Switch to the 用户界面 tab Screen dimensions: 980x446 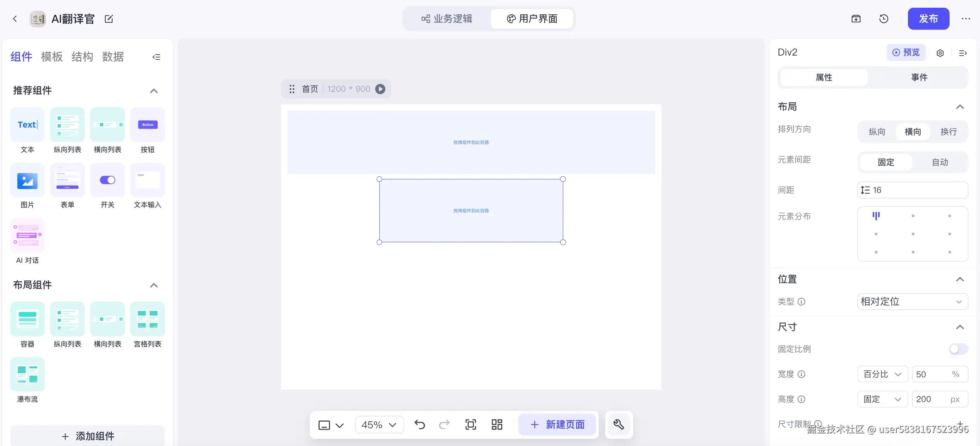tap(532, 19)
